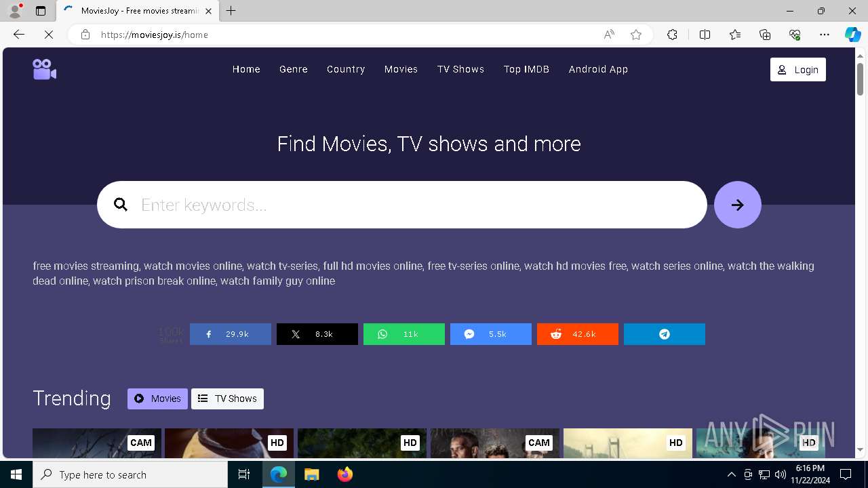Image resolution: width=868 pixels, height=488 pixels.
Task: Open Task View on taskbar
Action: pyautogui.click(x=244, y=474)
